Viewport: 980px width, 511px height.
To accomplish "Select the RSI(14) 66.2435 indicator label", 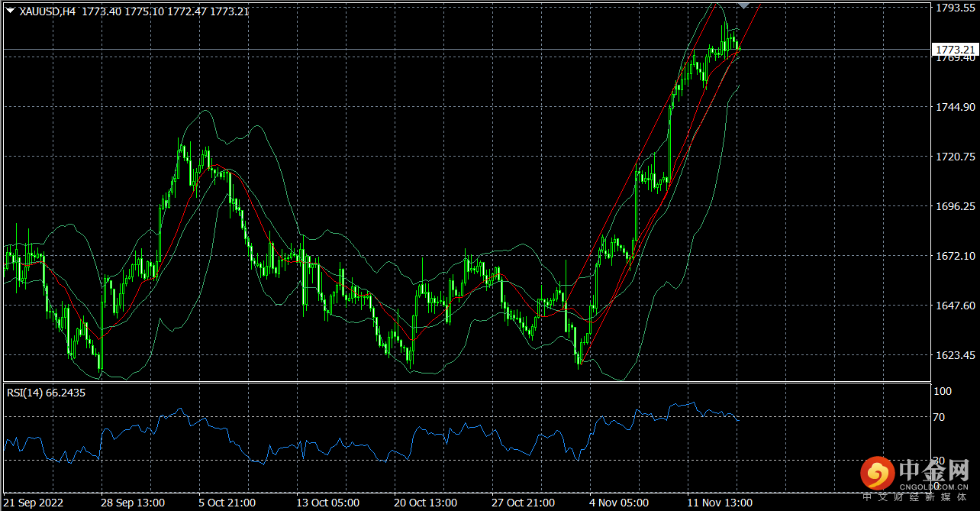I will pyautogui.click(x=46, y=393).
